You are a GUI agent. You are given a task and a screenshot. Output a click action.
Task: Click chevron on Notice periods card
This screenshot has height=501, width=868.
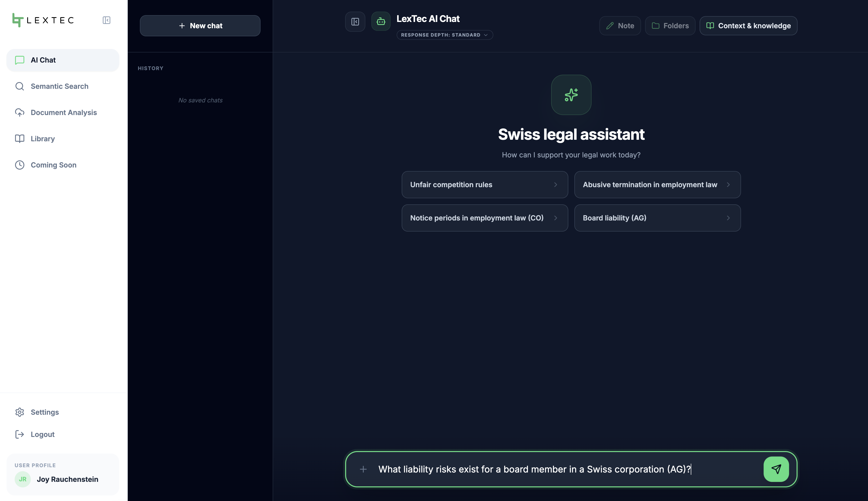[x=555, y=218]
